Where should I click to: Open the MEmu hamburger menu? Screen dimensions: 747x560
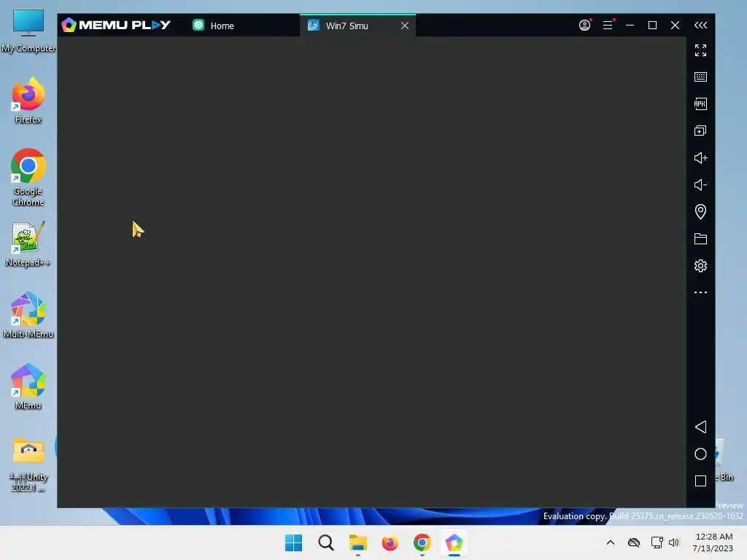click(x=608, y=25)
